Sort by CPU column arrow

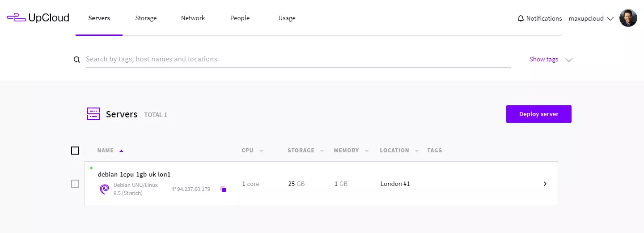click(261, 151)
